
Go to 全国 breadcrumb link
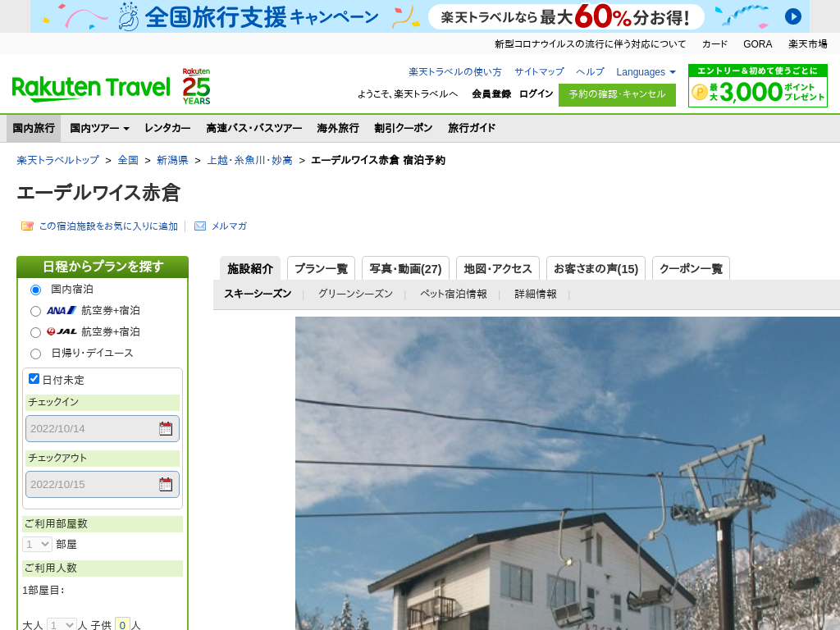[x=128, y=160]
